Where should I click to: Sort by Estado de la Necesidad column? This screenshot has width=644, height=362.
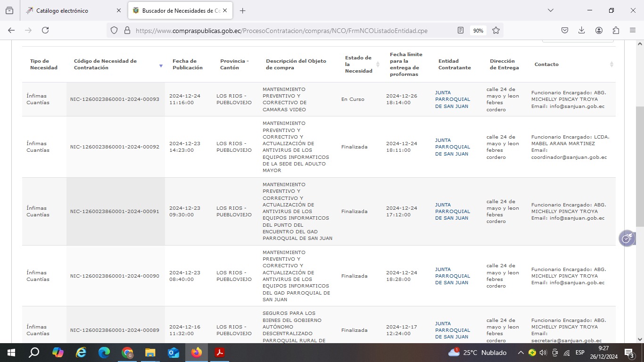pos(378,65)
